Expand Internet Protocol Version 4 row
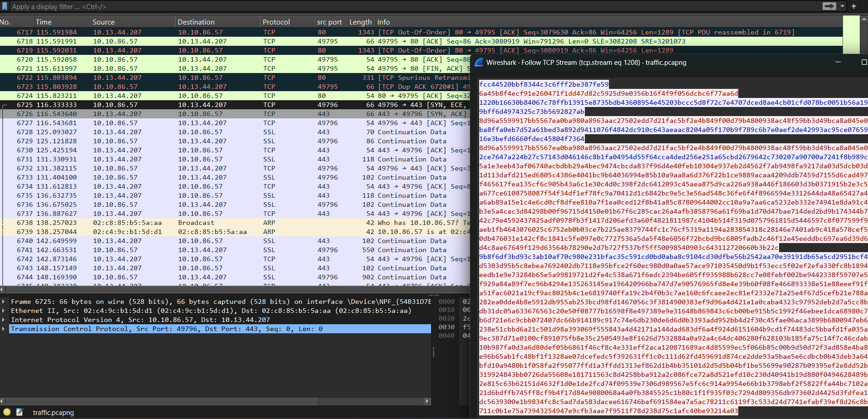The image size is (868, 419). pyautogui.click(x=4, y=320)
